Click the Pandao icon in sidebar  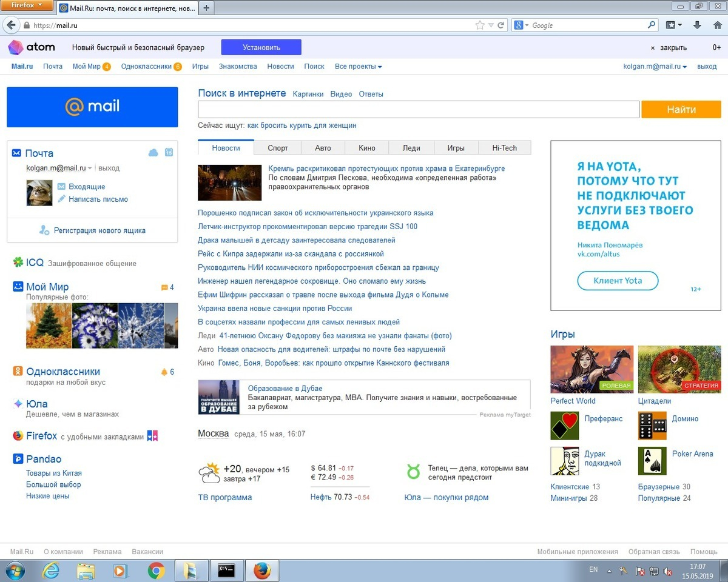pos(18,459)
